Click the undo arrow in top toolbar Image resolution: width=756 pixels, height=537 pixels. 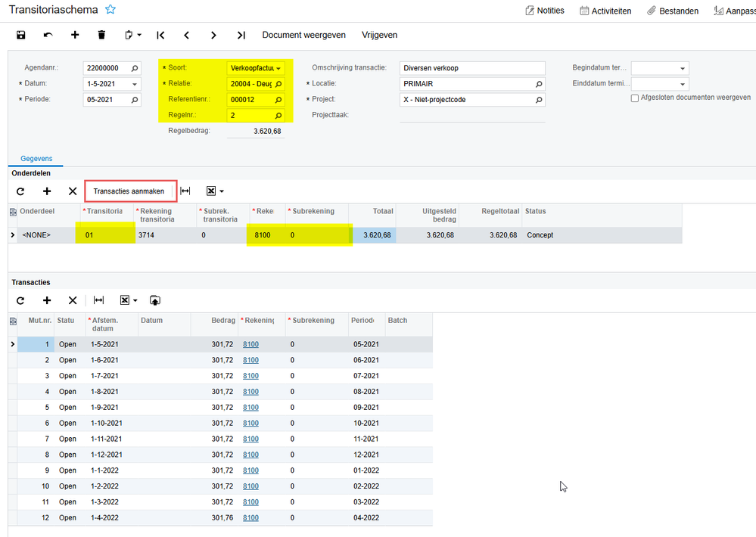48,35
